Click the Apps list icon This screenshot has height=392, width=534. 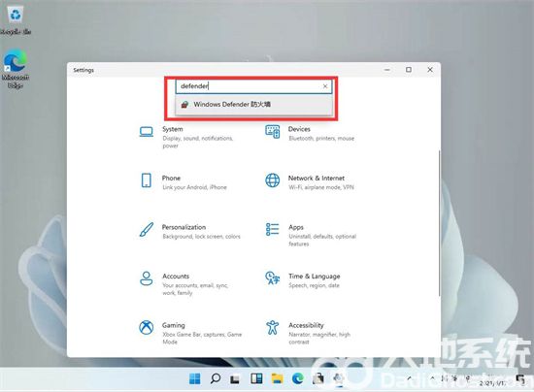click(x=273, y=230)
